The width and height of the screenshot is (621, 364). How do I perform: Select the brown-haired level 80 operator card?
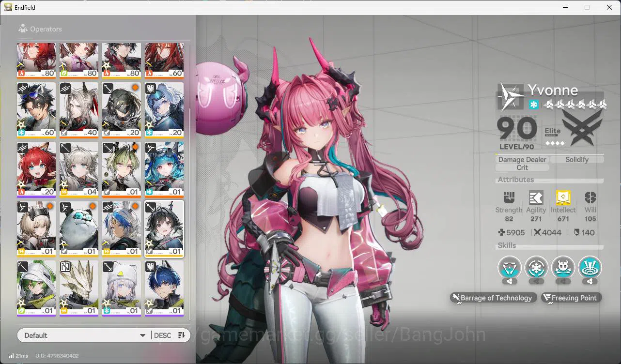[79, 61]
